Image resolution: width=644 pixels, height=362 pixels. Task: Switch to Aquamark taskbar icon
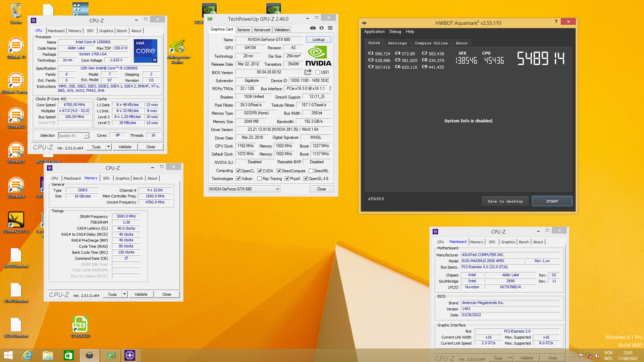click(x=90, y=355)
